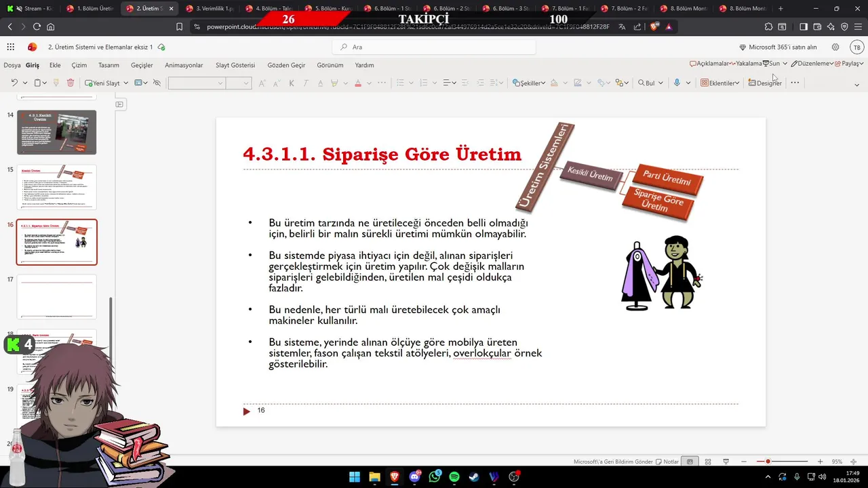868x488 pixels.
Task: Add a new slide with Yeni Slayt
Action: pyautogui.click(x=102, y=83)
